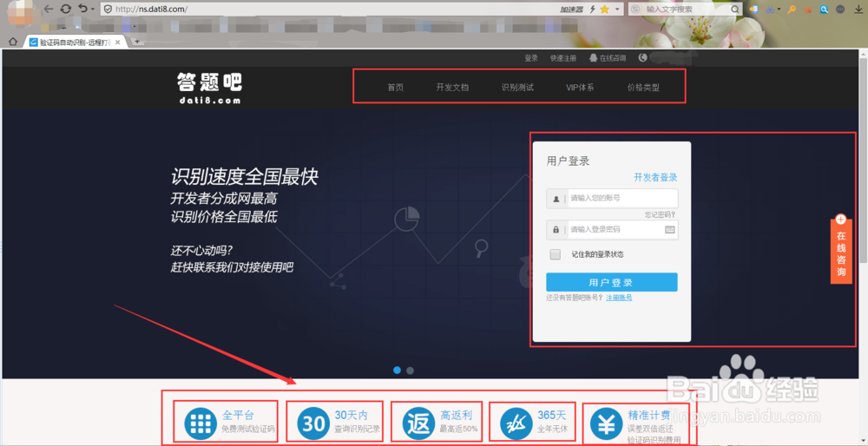868x446 pixels.
Task: Click the phone icon in top bar
Action: click(x=642, y=57)
